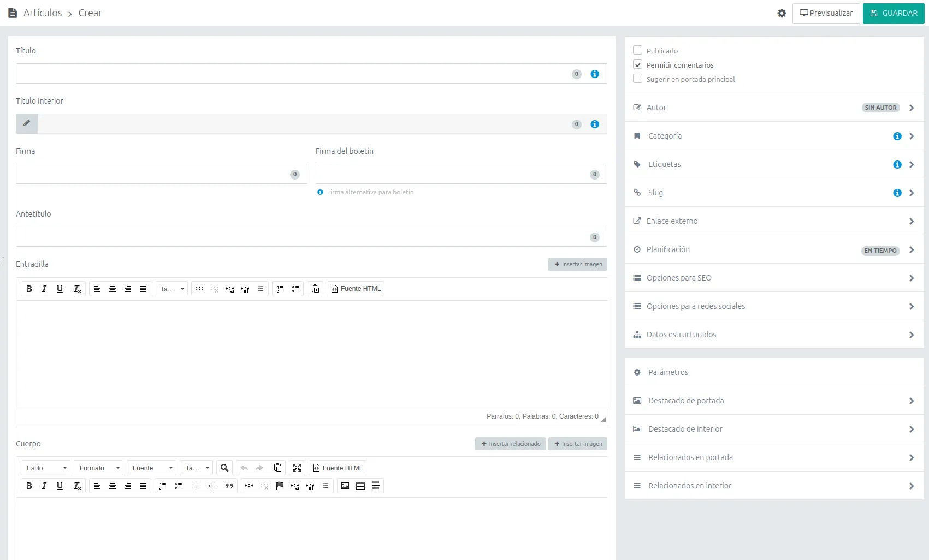The width and height of the screenshot is (929, 560).
Task: Click the info icon on the Categoría row
Action: (x=897, y=136)
